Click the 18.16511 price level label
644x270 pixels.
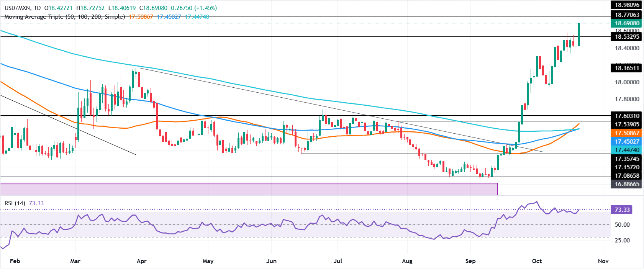(x=627, y=68)
